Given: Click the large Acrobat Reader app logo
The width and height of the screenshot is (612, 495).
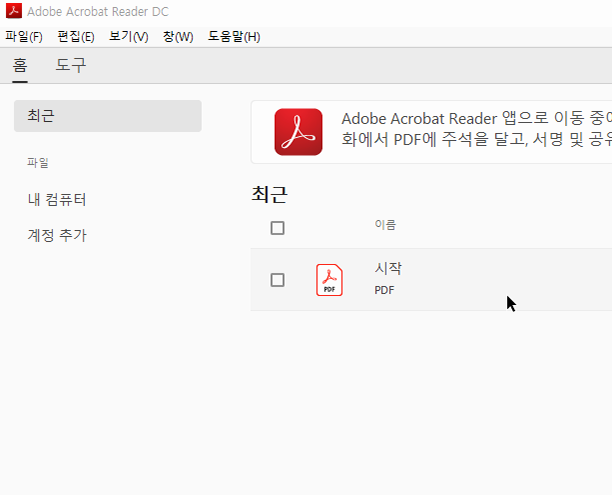Looking at the screenshot, I should tap(298, 132).
